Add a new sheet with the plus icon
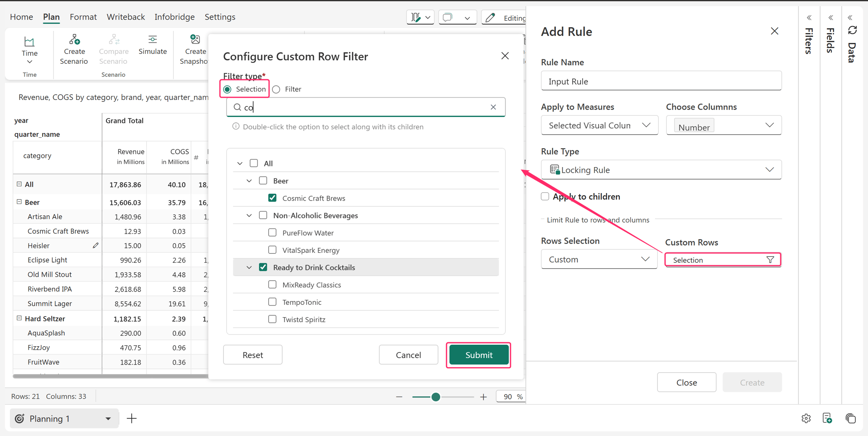 131,418
